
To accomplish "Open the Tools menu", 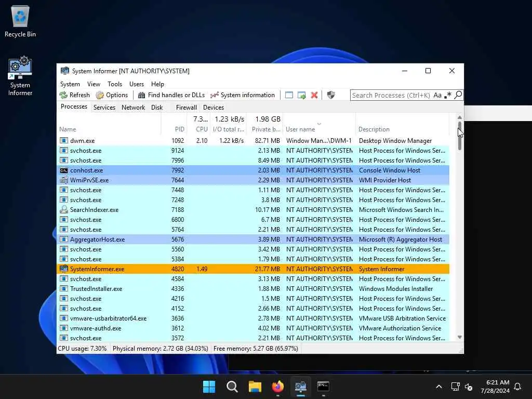I will (115, 84).
